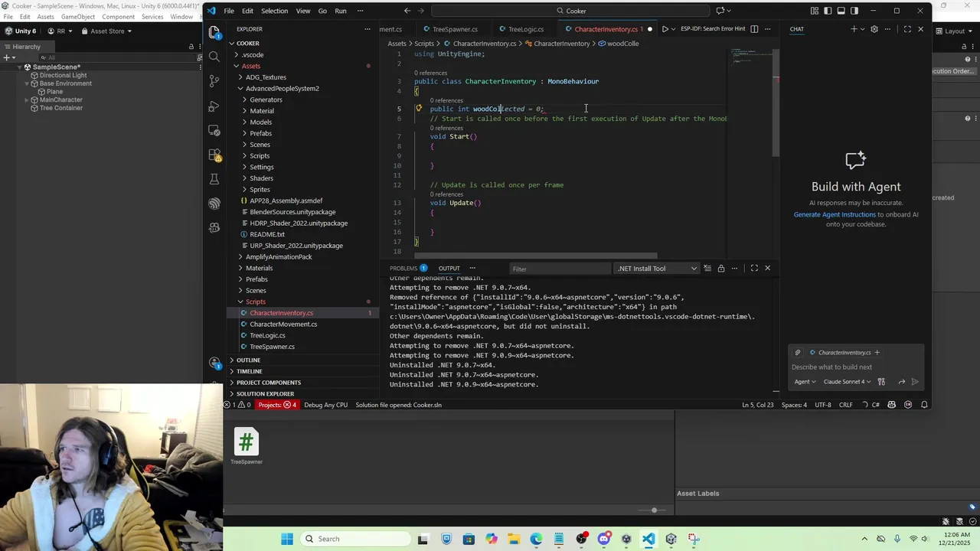
Task: Click the output Filter input field
Action: pos(560,269)
